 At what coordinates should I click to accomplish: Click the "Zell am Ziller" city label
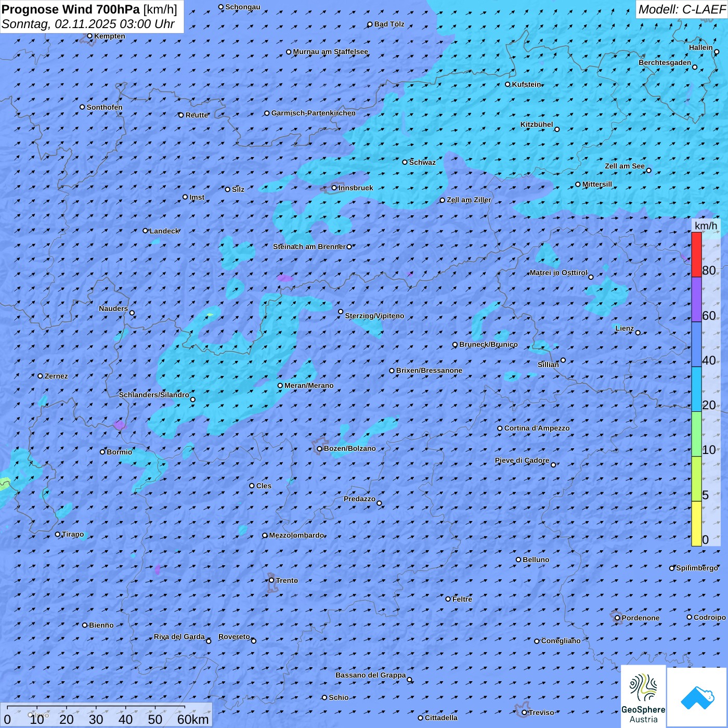(469, 200)
